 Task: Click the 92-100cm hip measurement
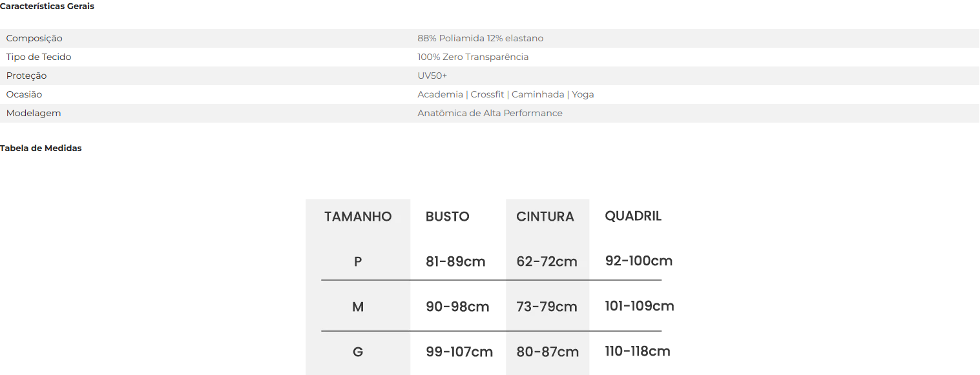click(639, 261)
